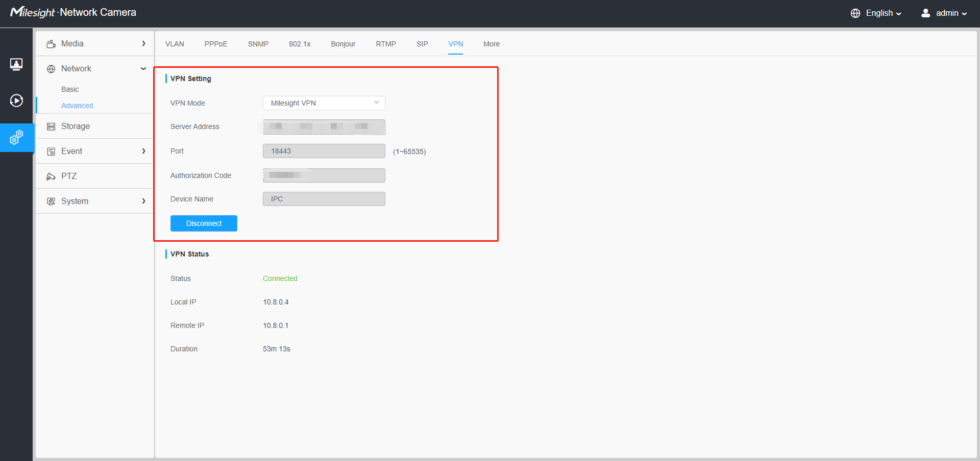Click the Authorization Code field
Image resolution: width=980 pixels, height=461 pixels.
coord(324,175)
